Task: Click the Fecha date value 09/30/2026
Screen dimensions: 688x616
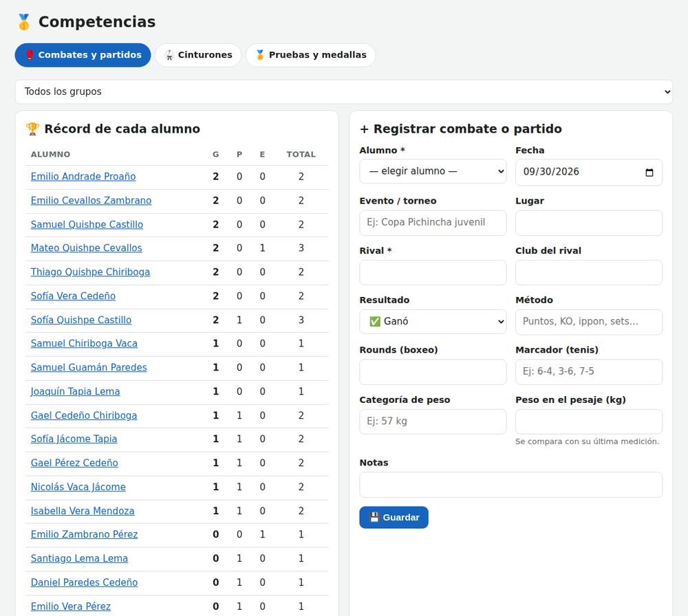Action: coord(551,171)
